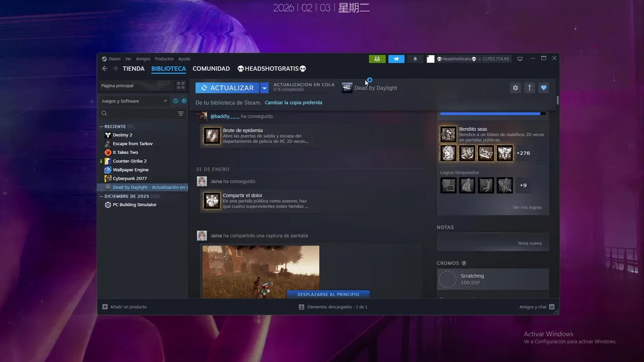Click Añadir un producto
This screenshot has width=644, height=362.
coord(125,307)
